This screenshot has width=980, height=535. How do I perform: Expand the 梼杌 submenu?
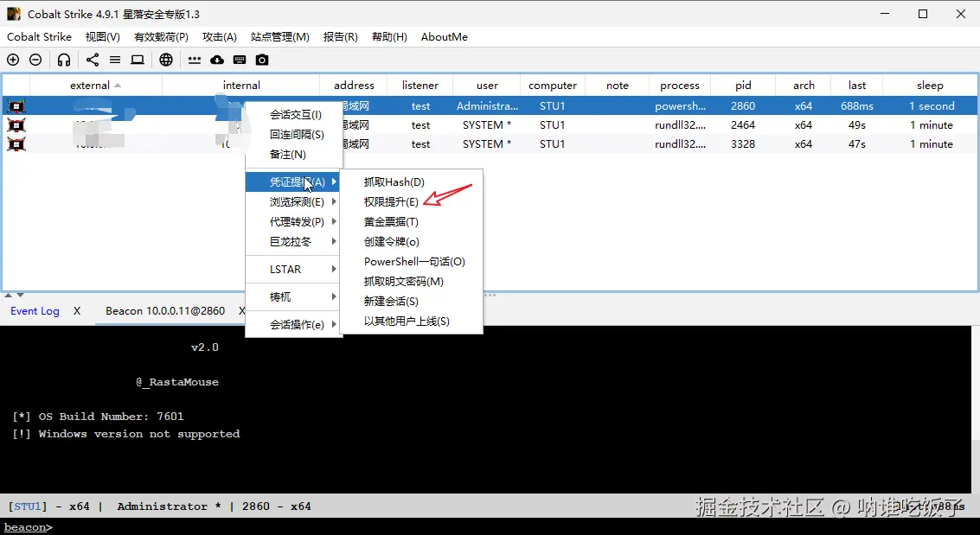[294, 297]
